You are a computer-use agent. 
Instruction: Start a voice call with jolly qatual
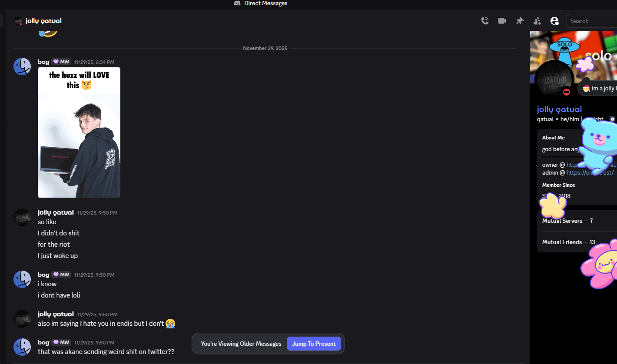pos(485,21)
